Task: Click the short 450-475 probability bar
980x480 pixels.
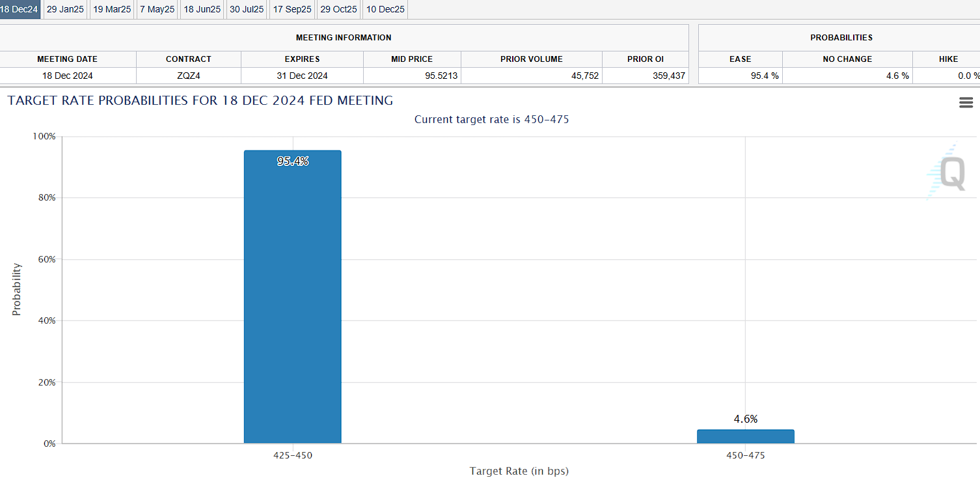Action: click(745, 436)
